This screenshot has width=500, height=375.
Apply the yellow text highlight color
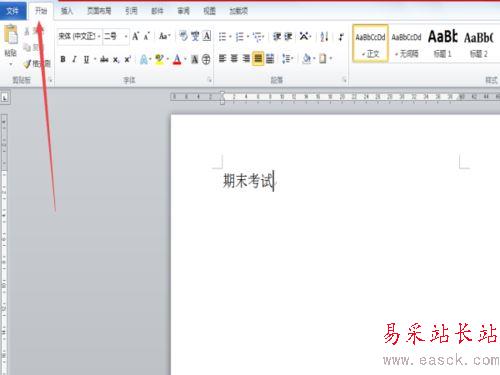click(159, 59)
